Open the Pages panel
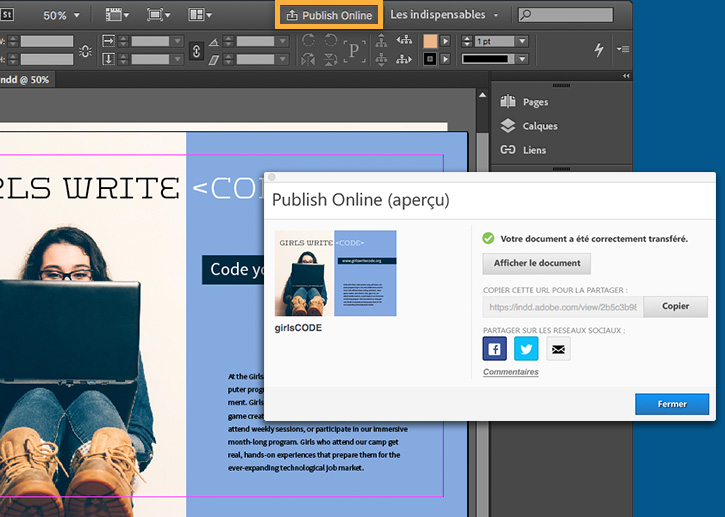Image resolution: width=725 pixels, height=517 pixels. click(x=534, y=102)
